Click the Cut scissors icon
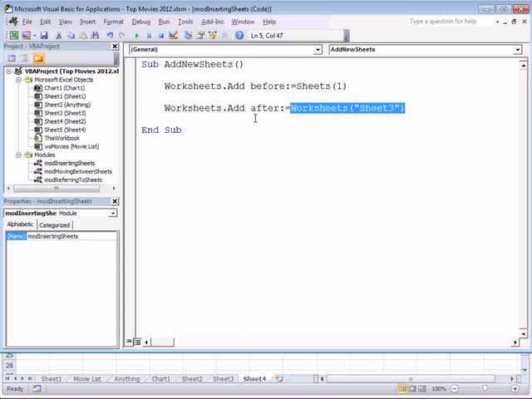Screen dimensions: 532x399 (x=58, y=35)
